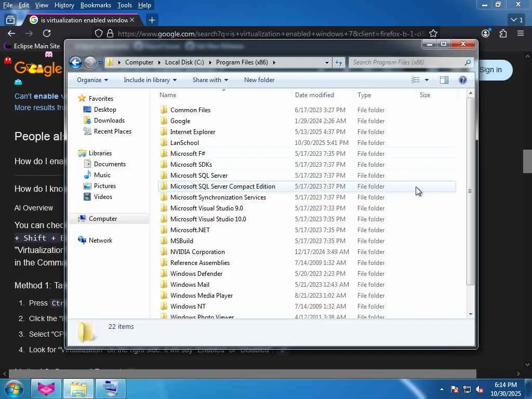Open the Eclipse Main Site bookmark
The width and height of the screenshot is (532, 399).
click(32, 46)
